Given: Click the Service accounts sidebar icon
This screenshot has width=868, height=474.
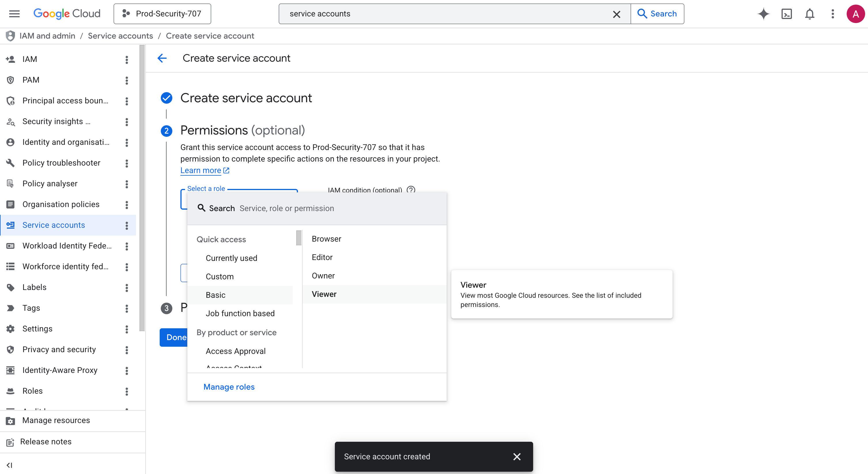Looking at the screenshot, I should click(10, 225).
